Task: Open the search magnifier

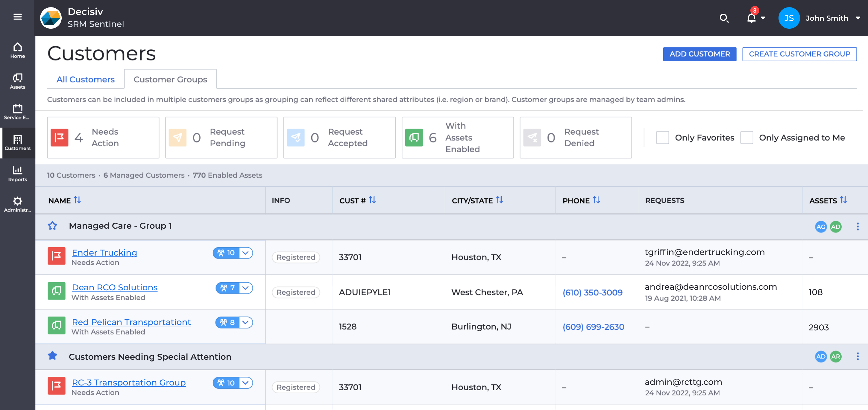Action: [724, 19]
